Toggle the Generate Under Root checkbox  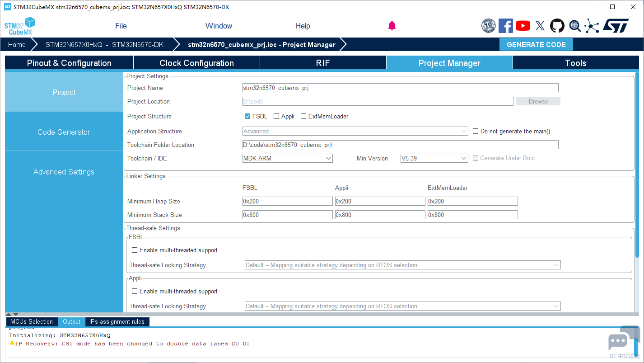pos(476,158)
